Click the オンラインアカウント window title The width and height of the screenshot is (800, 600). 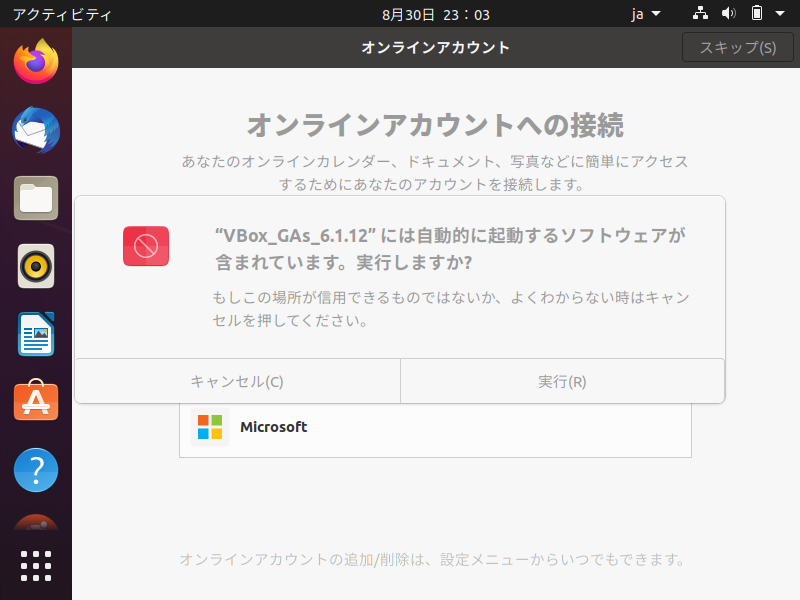[x=435, y=47]
